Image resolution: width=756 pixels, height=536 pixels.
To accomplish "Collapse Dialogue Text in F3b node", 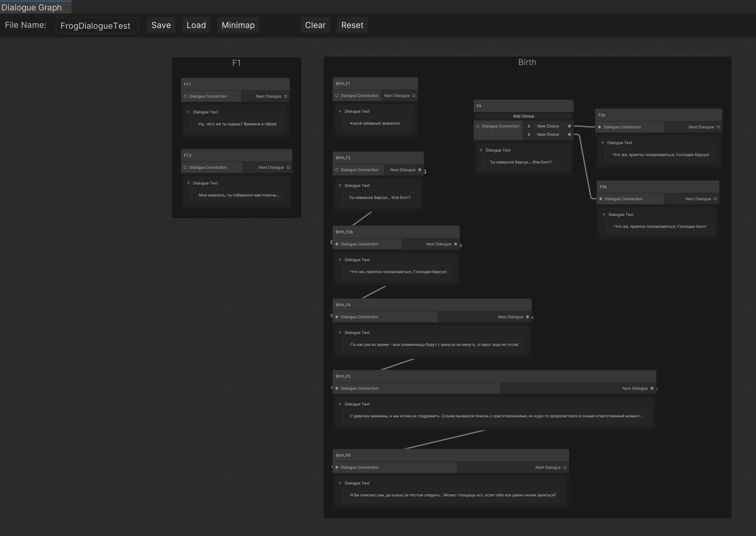I will pos(604,215).
